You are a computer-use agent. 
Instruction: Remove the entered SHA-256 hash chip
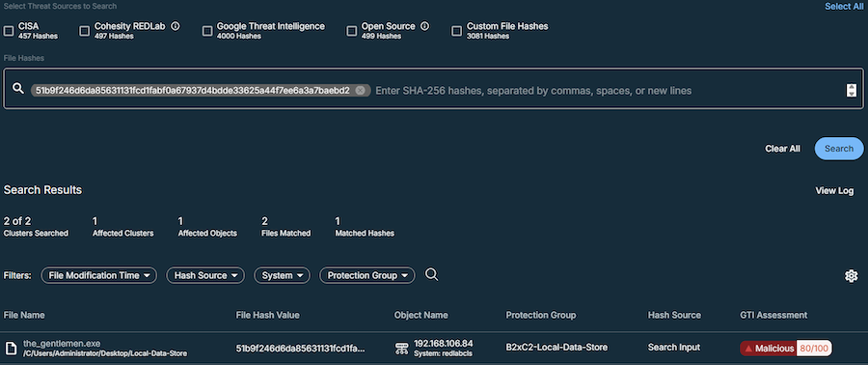click(x=360, y=90)
